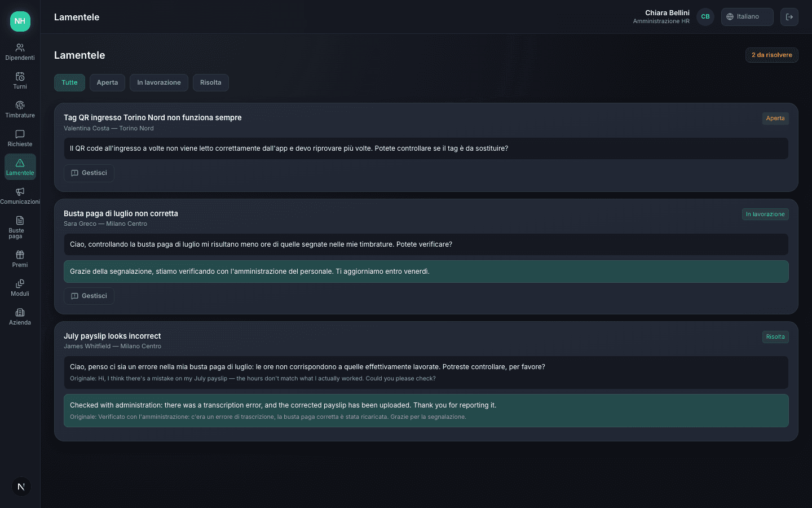Screen dimensions: 812x508
Task: Open the Moduli section icon
Action: [x=20, y=283]
